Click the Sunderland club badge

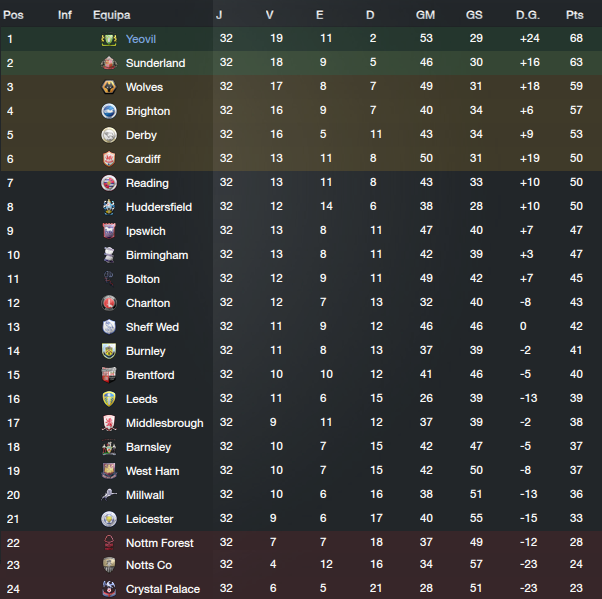pyautogui.click(x=109, y=63)
